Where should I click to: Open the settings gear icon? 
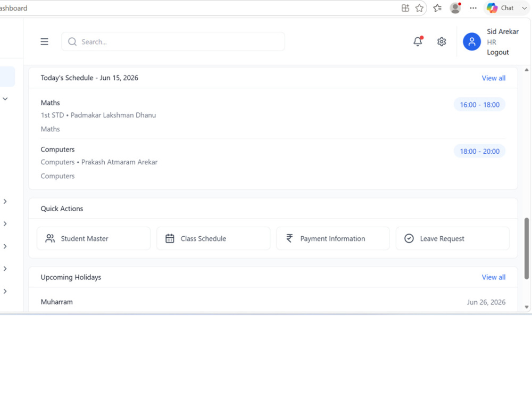442,41
